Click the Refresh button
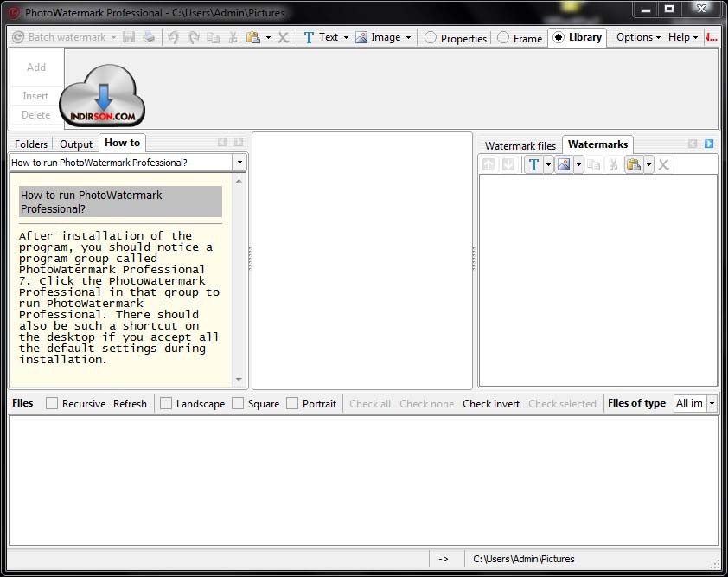 (x=130, y=404)
